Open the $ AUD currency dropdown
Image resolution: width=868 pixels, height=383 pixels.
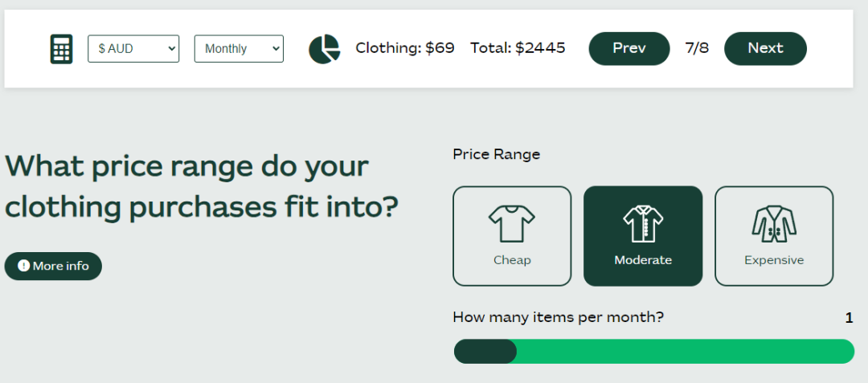[133, 49]
